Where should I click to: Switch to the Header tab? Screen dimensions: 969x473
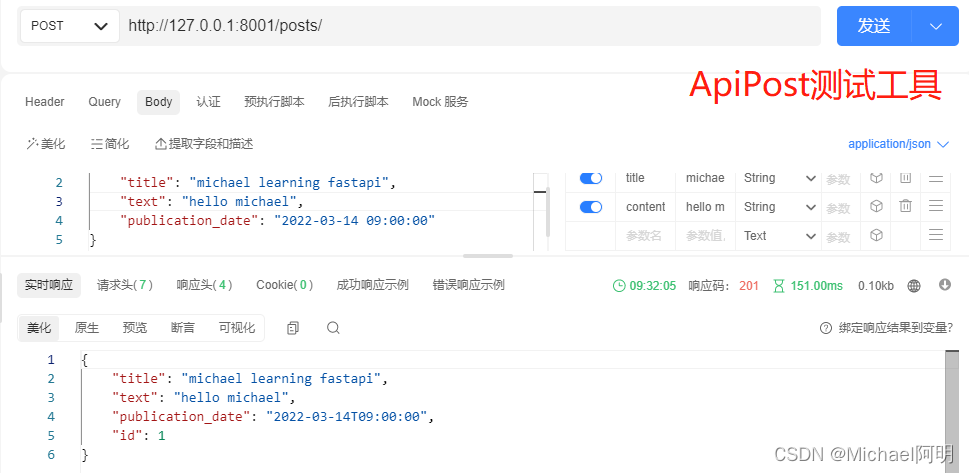(x=44, y=102)
